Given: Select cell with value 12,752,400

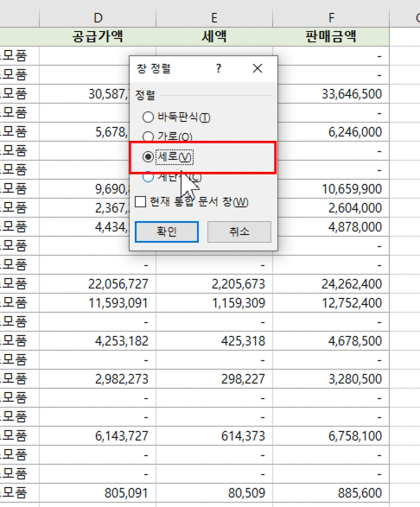Looking at the screenshot, I should coord(331,303).
